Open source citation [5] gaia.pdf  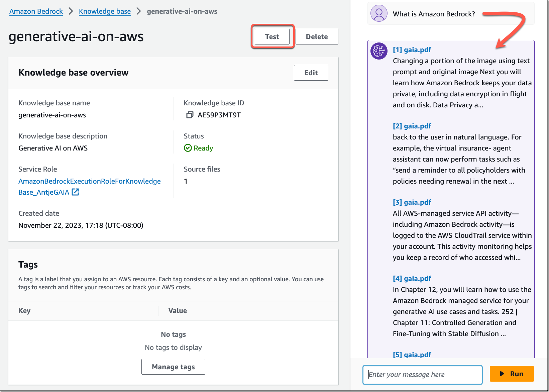(x=412, y=355)
